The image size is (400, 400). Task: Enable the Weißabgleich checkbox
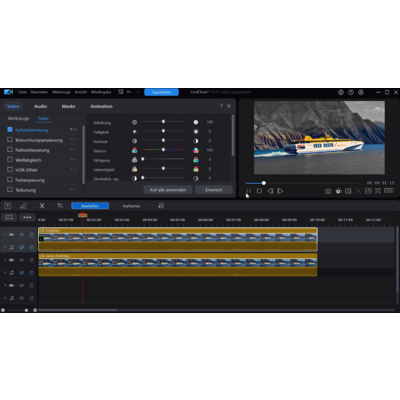coord(10,160)
